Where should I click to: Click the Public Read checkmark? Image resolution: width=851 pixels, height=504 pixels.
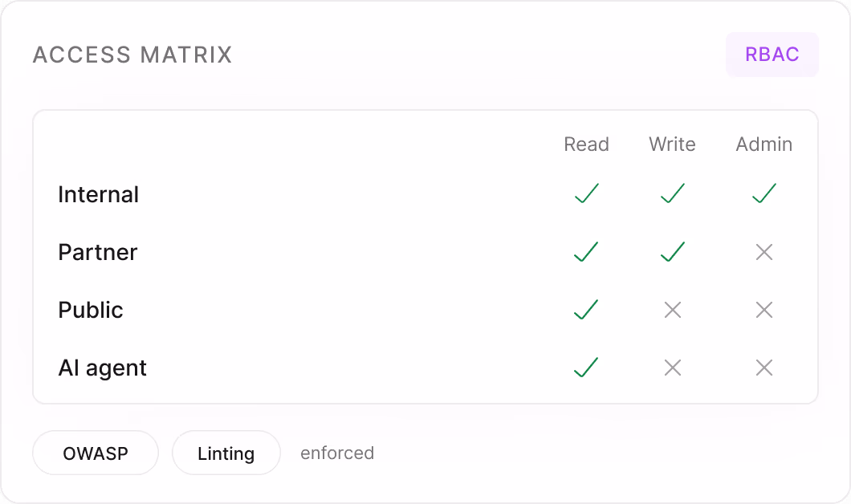click(x=586, y=310)
